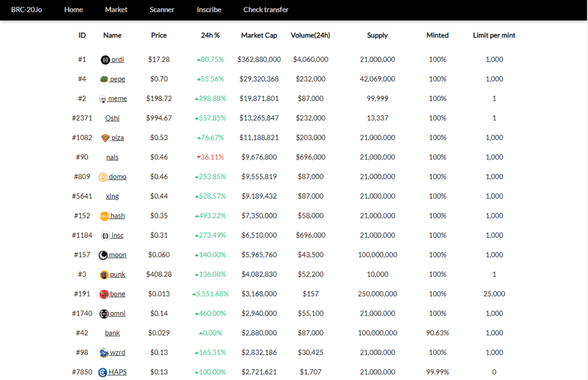This screenshot has height=380, width=588.
Task: Click the 24h % column header
Action: 210,35
